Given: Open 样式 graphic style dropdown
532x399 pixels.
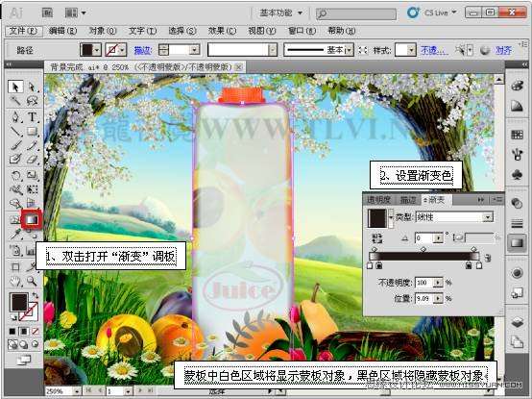Looking at the screenshot, I should (x=411, y=50).
